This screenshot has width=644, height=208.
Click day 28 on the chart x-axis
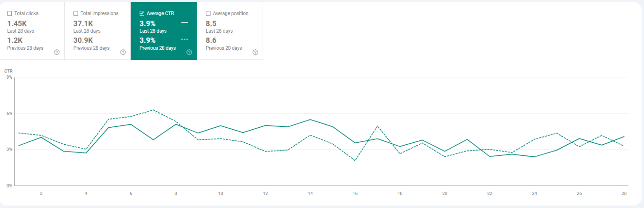624,193
